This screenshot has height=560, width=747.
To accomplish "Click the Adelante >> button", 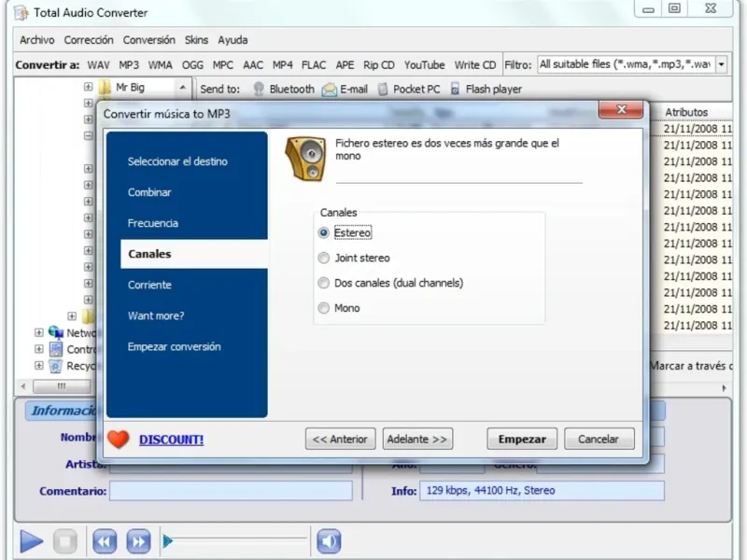I will point(417,439).
